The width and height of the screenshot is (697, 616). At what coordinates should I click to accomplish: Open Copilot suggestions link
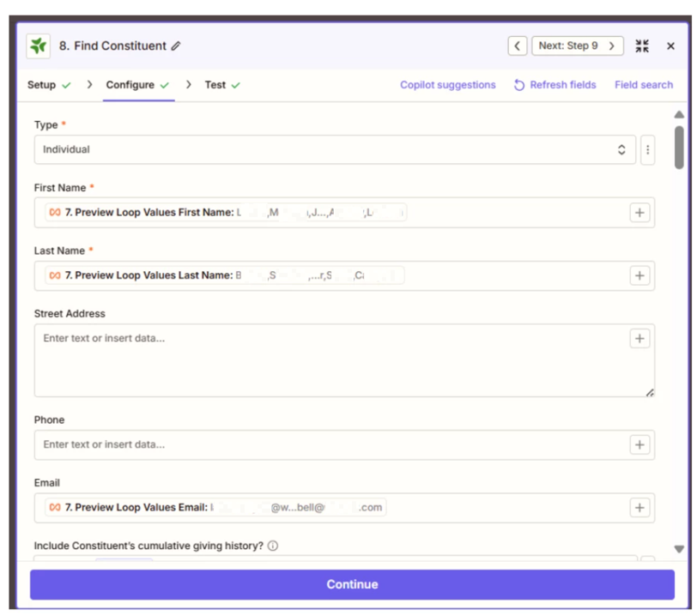click(x=447, y=85)
